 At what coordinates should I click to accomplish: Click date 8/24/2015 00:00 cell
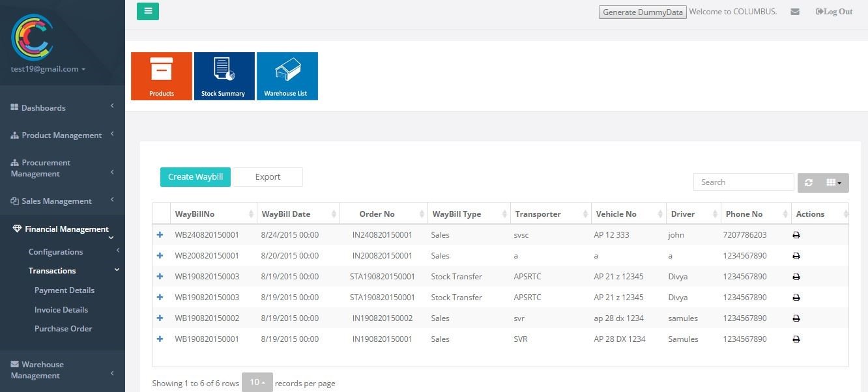(x=290, y=235)
